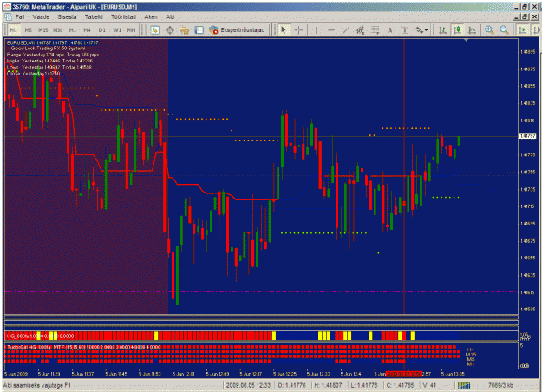Switch chart to D1 timeframe
This screenshot has height=392, width=542.
click(102, 30)
